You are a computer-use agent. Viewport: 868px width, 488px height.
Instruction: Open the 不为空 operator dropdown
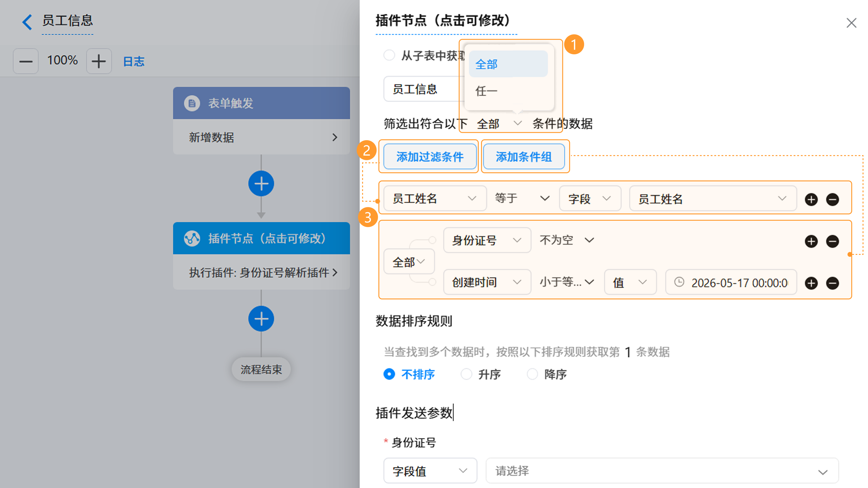pyautogui.click(x=567, y=240)
